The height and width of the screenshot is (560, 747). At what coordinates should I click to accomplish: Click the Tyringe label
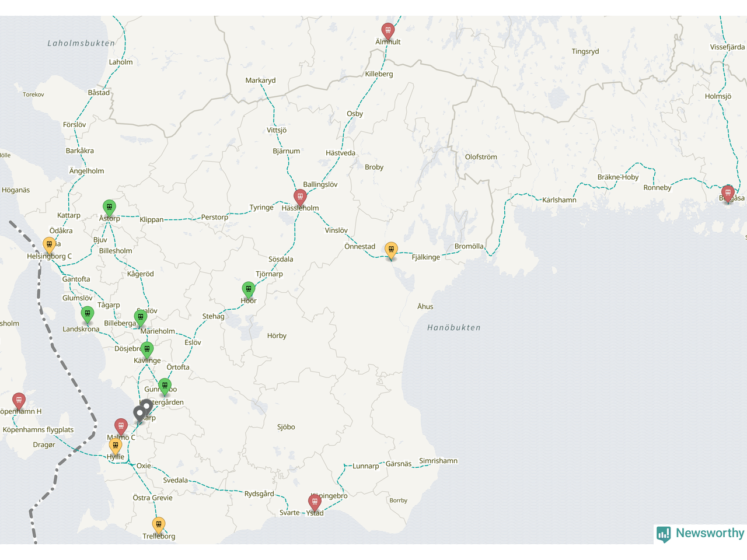(261, 207)
